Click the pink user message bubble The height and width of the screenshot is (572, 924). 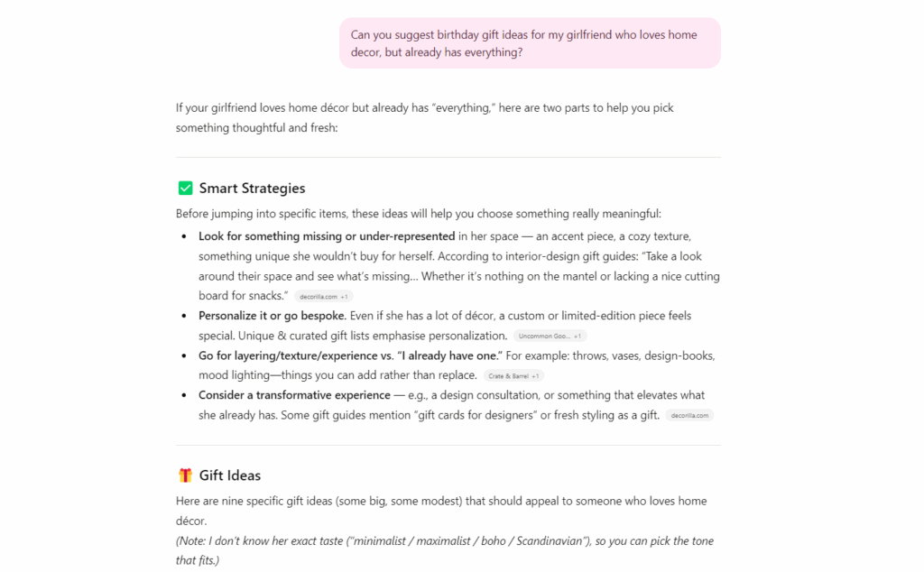pos(530,43)
